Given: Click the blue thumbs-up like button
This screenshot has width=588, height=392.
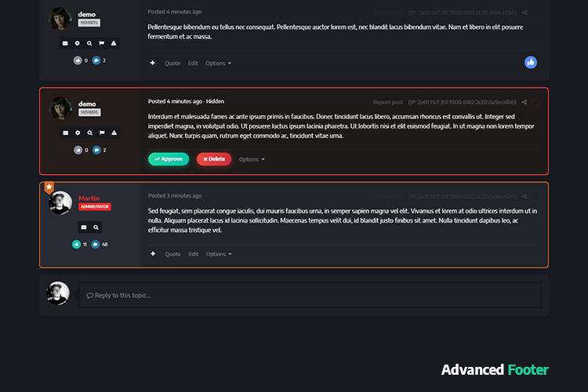Looking at the screenshot, I should tap(530, 62).
